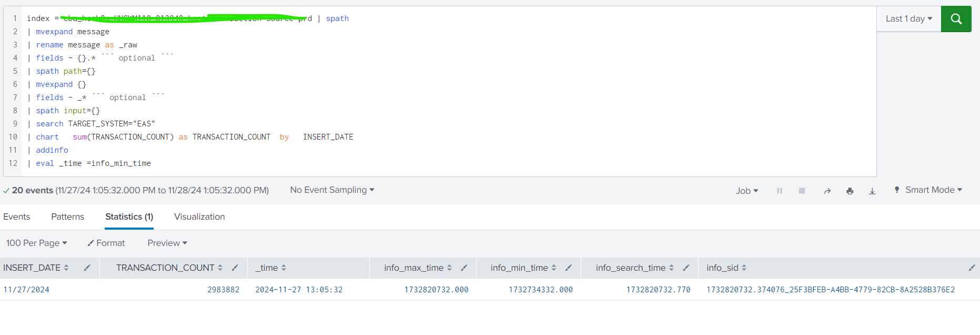Place cursor on line 9 search TARGET_SYSTEM

(91, 124)
